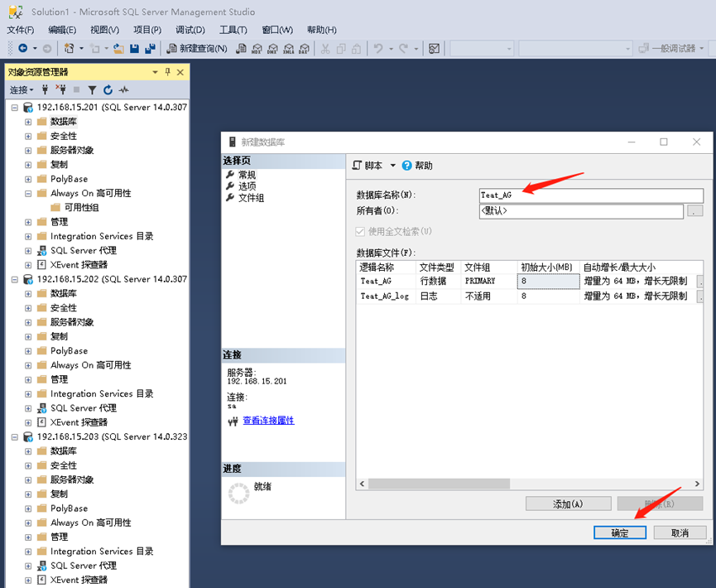Collapse the 192.168.15.203 server node
716x588 pixels.
pos(14,437)
